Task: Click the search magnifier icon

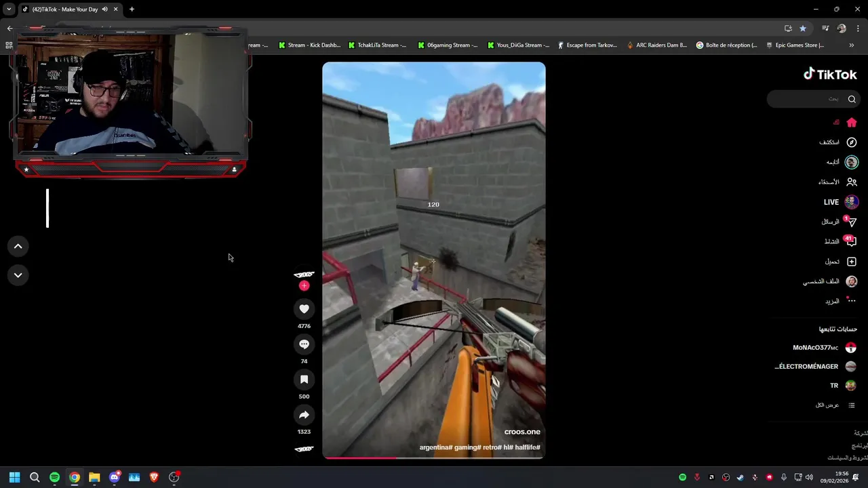Action: 852,99
